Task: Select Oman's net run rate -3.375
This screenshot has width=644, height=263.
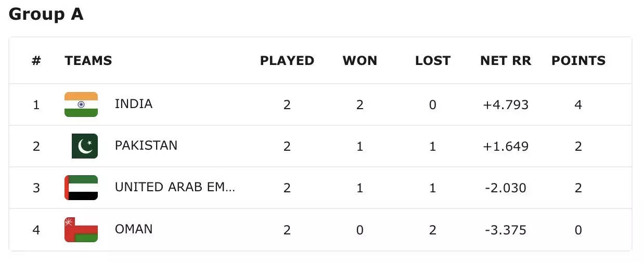Action: pyautogui.click(x=506, y=230)
